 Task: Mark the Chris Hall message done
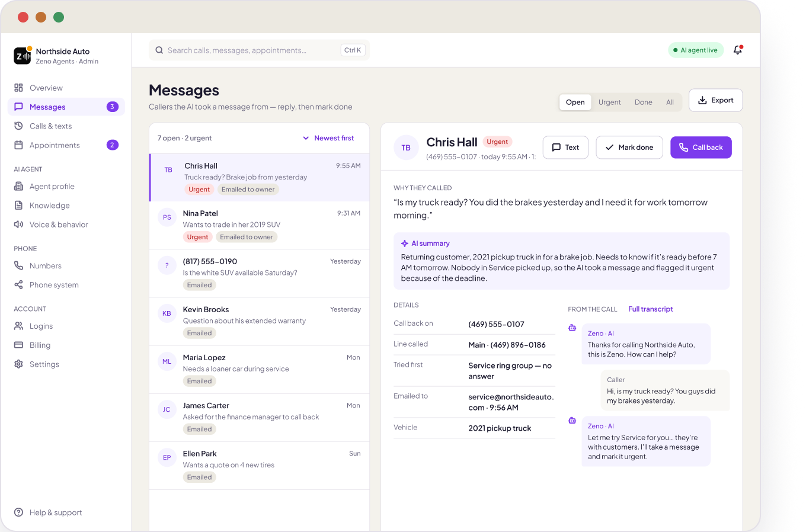(629, 148)
